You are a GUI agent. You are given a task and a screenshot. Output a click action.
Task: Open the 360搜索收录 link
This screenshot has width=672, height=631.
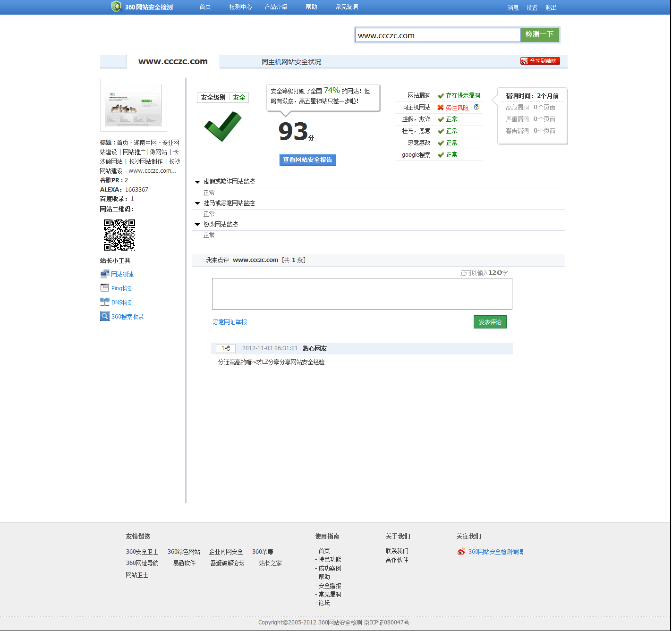[x=128, y=317]
